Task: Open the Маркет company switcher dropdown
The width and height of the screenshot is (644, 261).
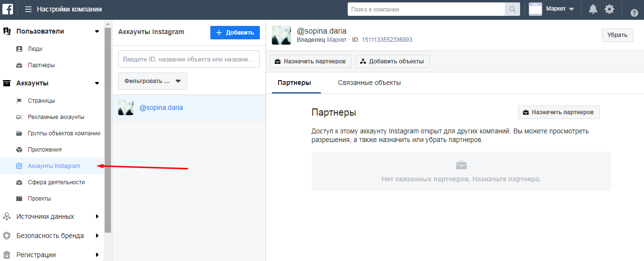Action: 552,9
